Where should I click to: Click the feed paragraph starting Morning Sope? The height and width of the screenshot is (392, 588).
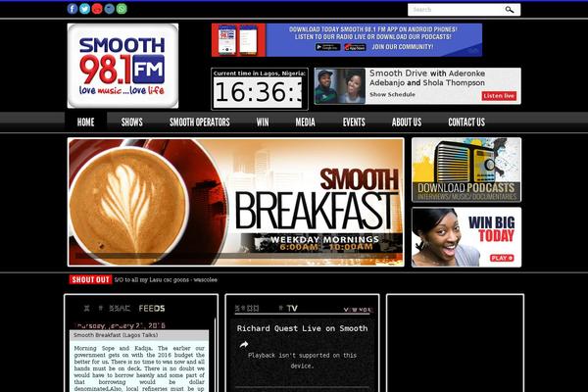pyautogui.click(x=139, y=368)
